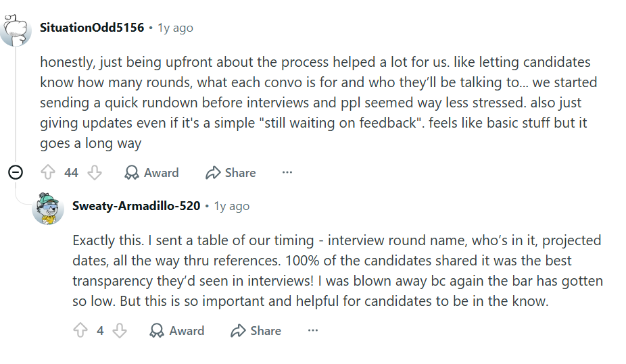Upvote Sweaty-Armadillo-520's reply
This screenshot has width=626, height=364.
click(x=80, y=330)
